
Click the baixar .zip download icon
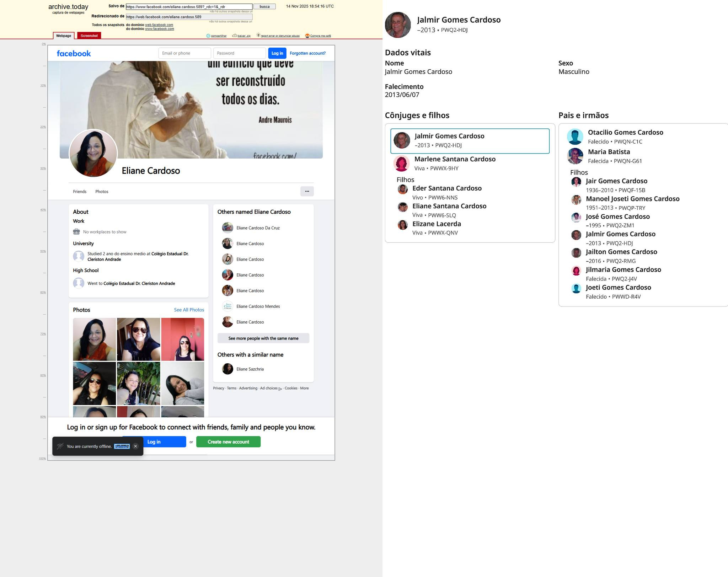click(235, 36)
